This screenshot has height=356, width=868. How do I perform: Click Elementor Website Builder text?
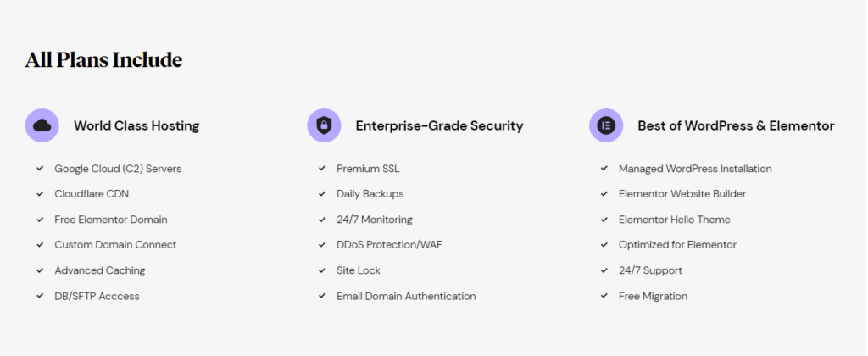[682, 194]
